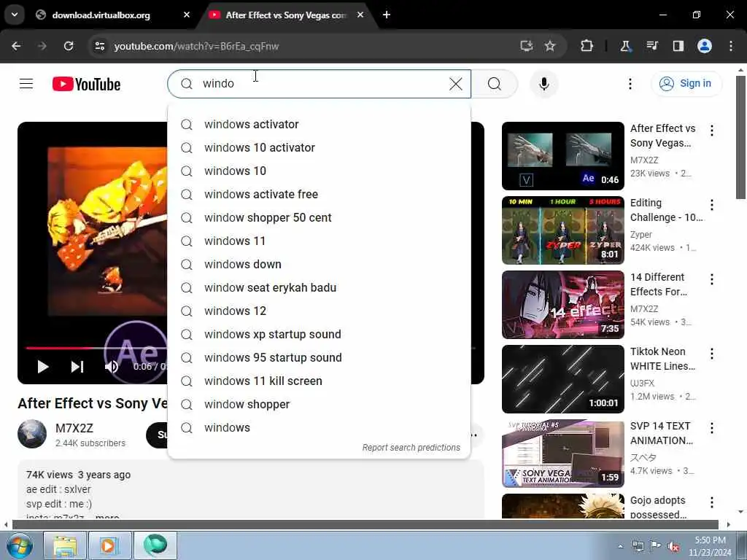Choose 'windows activator' suggestion
The height and width of the screenshot is (560, 747).
pos(320,124)
